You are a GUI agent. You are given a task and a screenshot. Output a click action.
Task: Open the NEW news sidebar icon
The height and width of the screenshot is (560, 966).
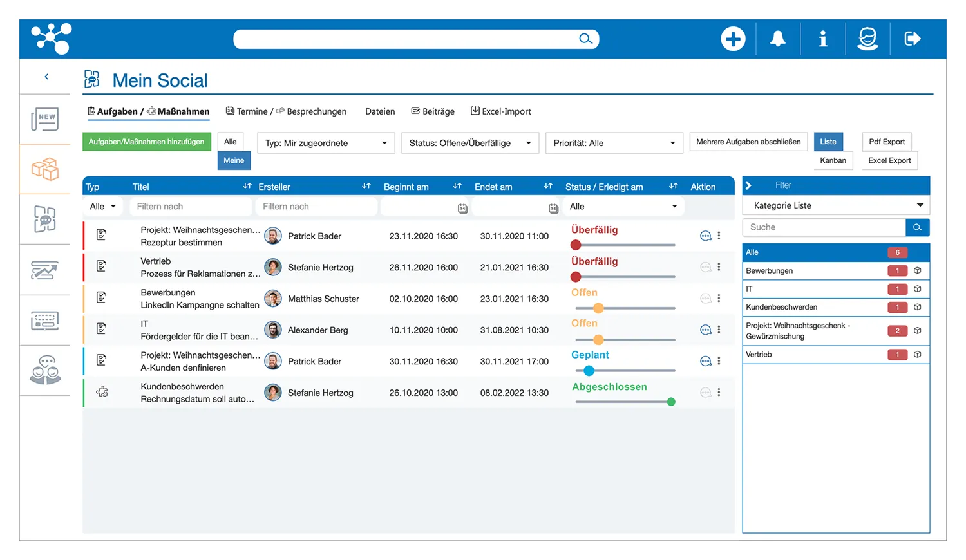coord(45,119)
